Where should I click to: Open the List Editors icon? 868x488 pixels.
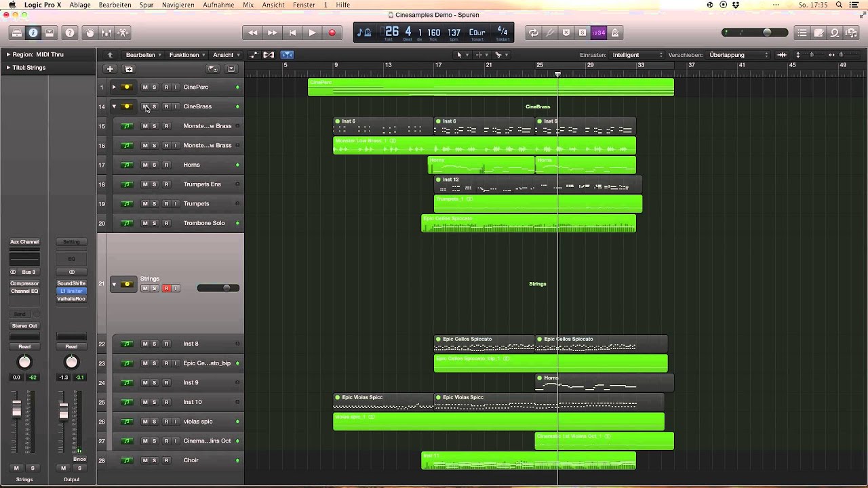click(x=802, y=33)
